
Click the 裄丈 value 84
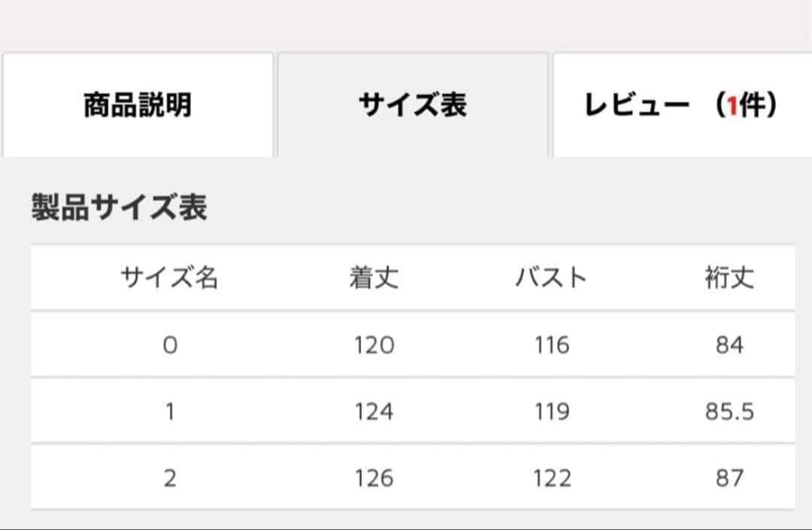(x=729, y=345)
